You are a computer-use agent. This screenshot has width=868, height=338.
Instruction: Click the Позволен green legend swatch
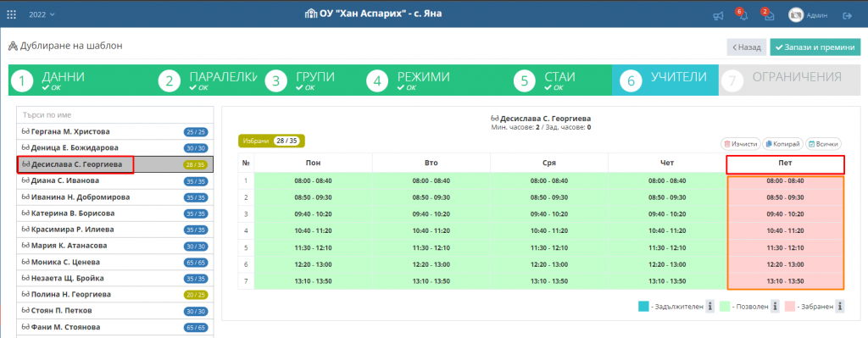click(x=724, y=306)
